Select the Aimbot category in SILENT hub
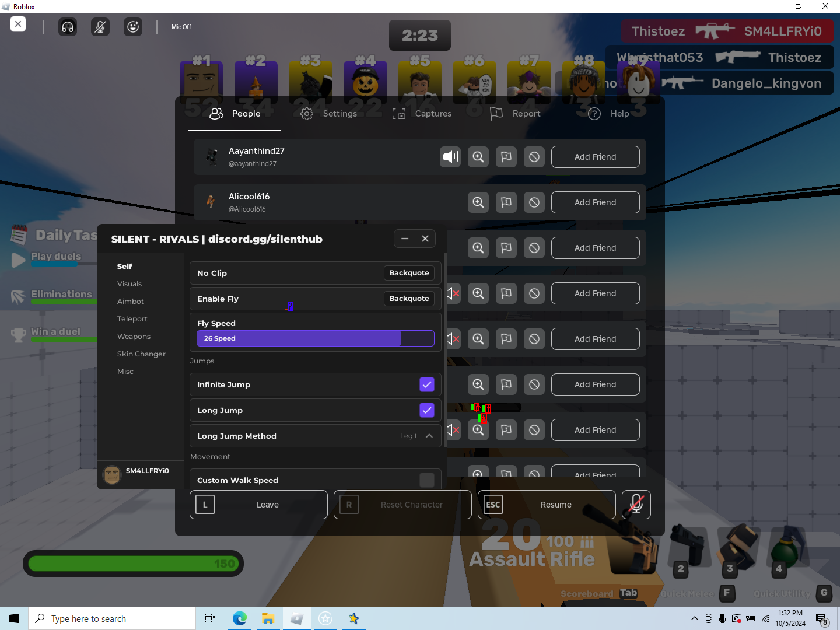The image size is (840, 630). [x=131, y=302]
